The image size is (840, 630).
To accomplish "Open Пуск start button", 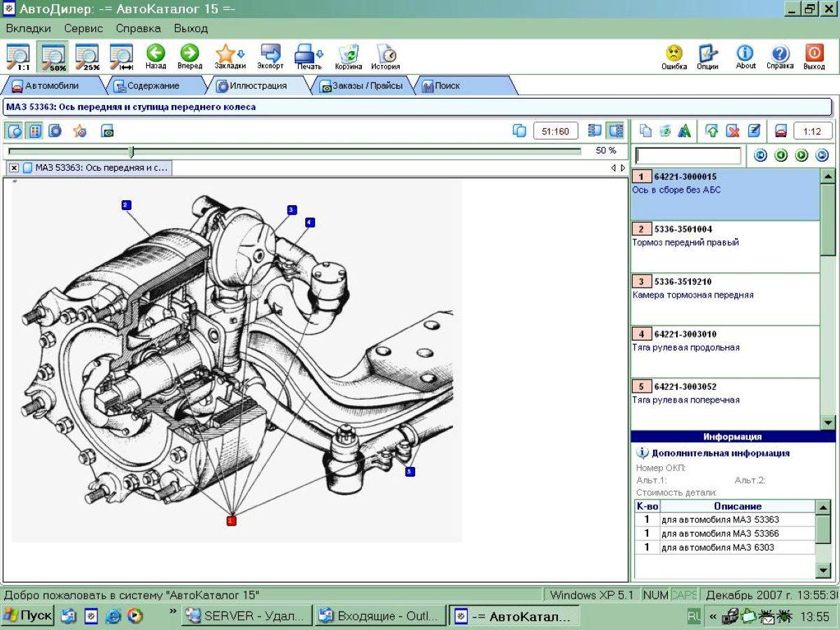I will [x=28, y=616].
